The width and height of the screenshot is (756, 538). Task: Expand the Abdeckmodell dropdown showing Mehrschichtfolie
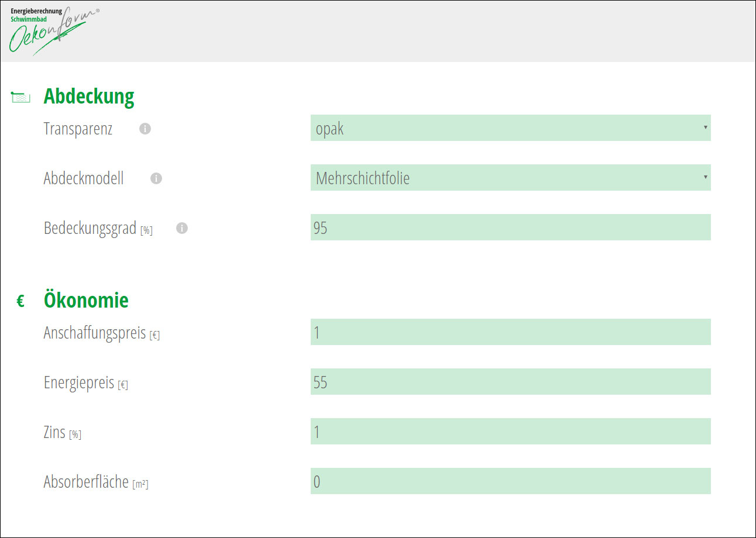[x=510, y=178]
